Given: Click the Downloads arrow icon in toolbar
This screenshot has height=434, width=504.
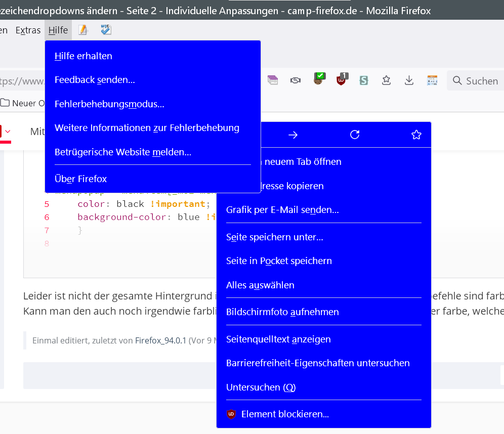Looking at the screenshot, I should click(x=409, y=80).
